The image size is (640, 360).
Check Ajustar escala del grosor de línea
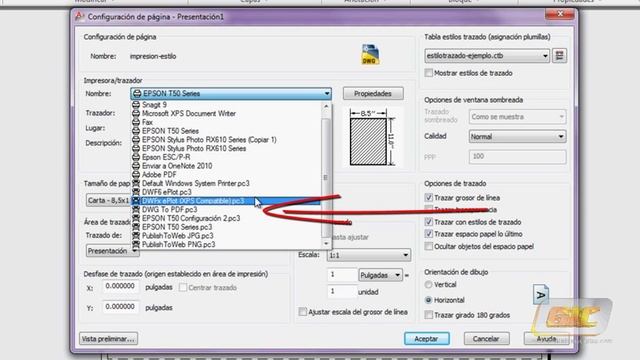click(302, 312)
